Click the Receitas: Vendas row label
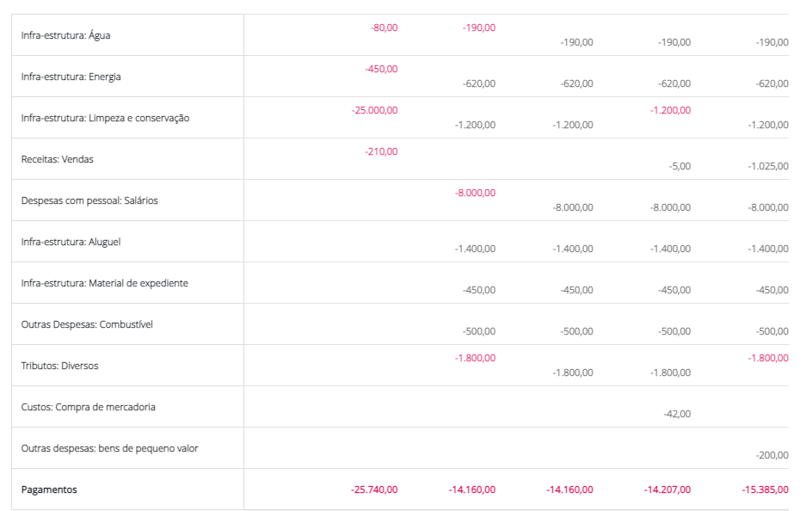 57,159
